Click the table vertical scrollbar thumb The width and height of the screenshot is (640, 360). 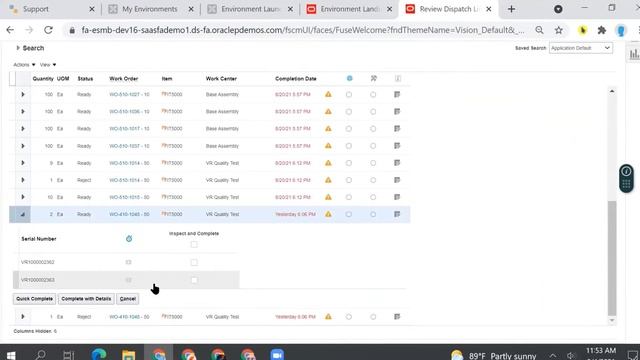tap(612, 258)
